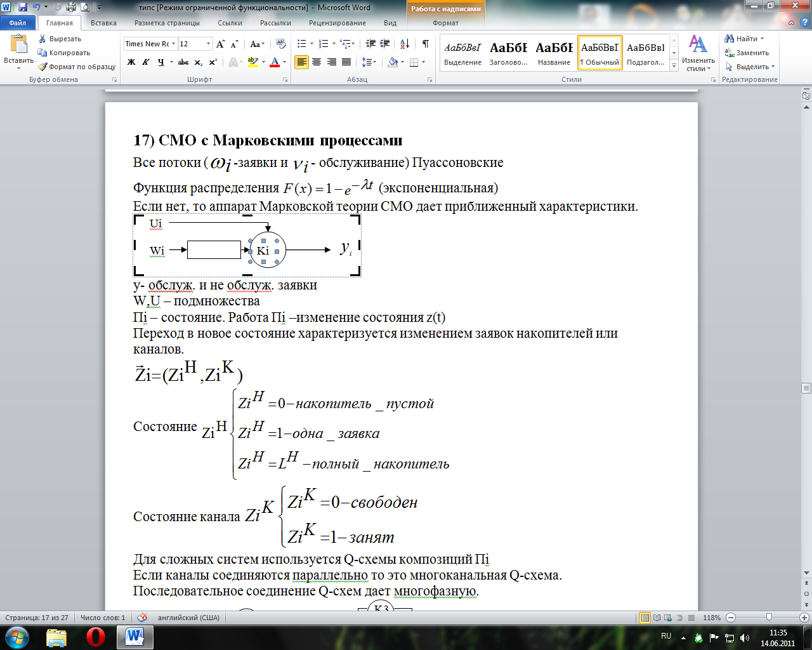Open the Формат contextual tab
The height and width of the screenshot is (650, 812).
click(x=446, y=23)
